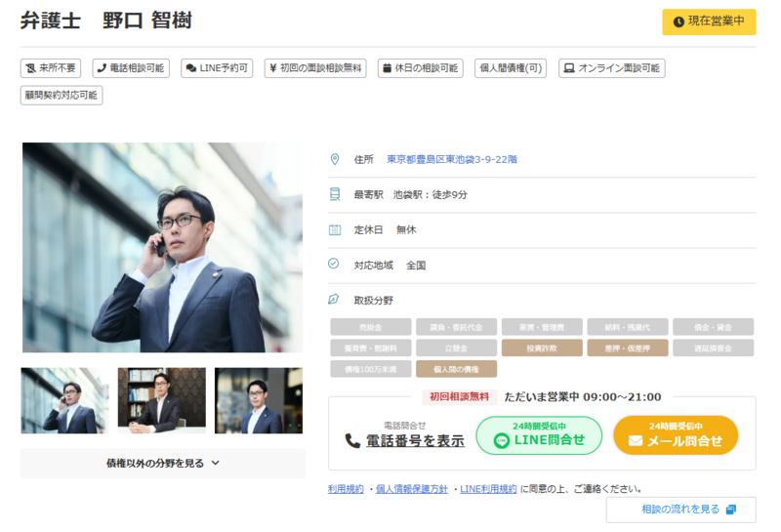The image size is (781, 532).
Task: Click the pen icon beside 取扱分野
Action: pyautogui.click(x=334, y=299)
